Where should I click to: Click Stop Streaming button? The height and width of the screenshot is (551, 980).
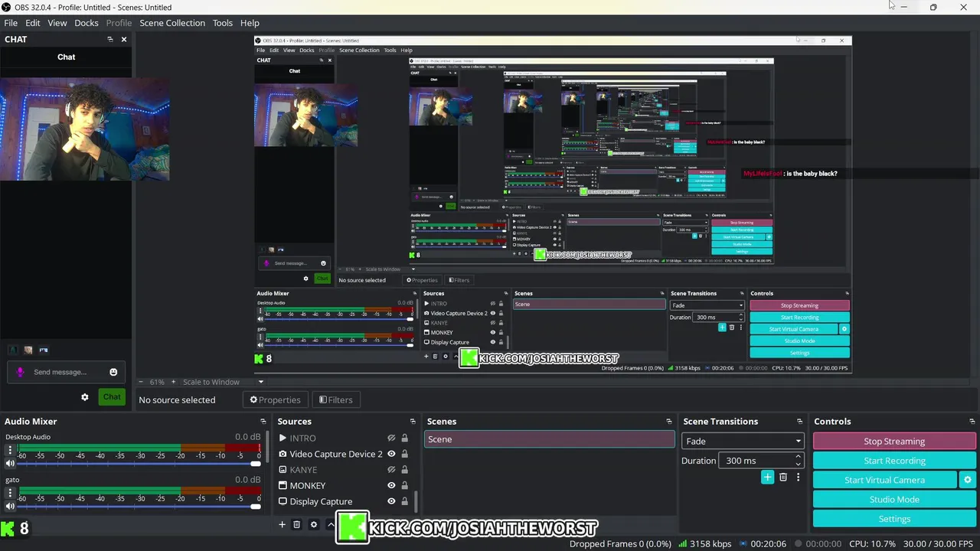[894, 441]
